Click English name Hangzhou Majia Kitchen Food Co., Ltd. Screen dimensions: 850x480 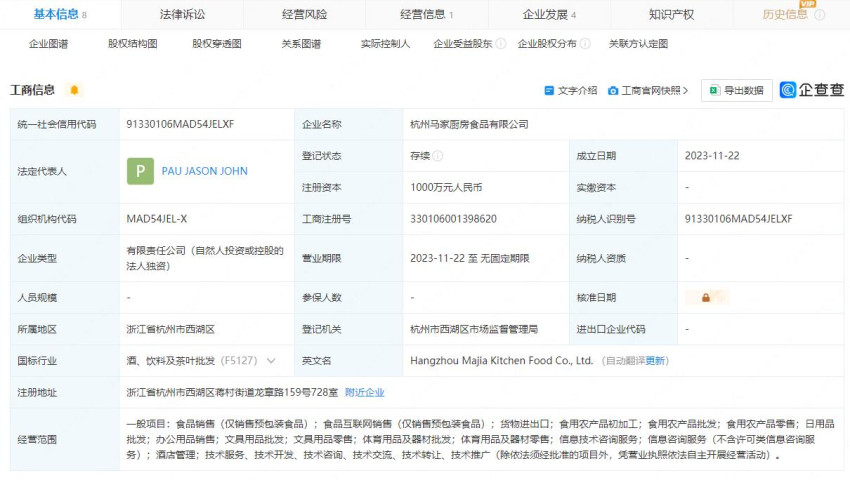pyautogui.click(x=501, y=361)
